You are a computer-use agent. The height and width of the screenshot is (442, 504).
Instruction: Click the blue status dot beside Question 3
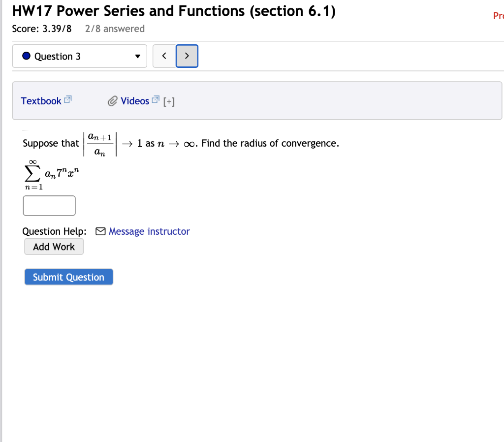(26, 56)
